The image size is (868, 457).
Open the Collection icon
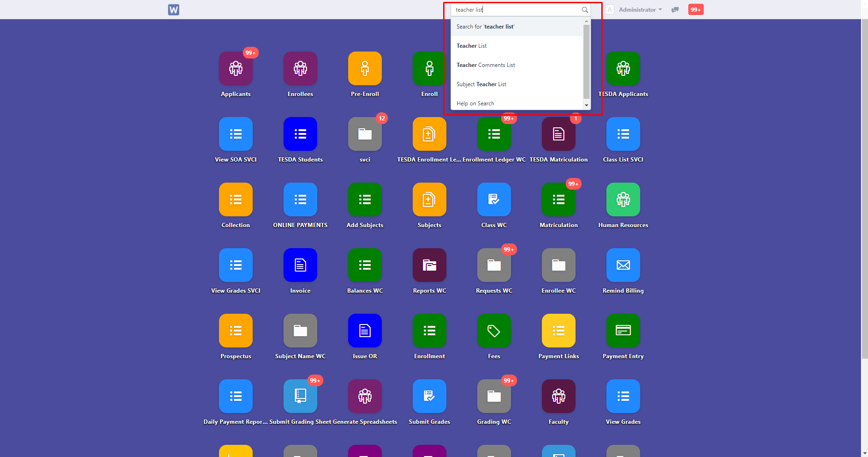(x=236, y=199)
